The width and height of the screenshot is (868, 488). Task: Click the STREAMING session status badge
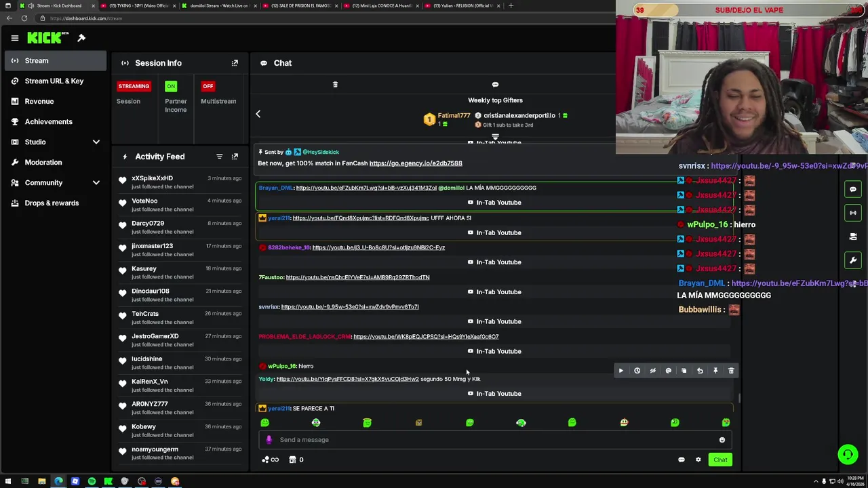point(134,86)
